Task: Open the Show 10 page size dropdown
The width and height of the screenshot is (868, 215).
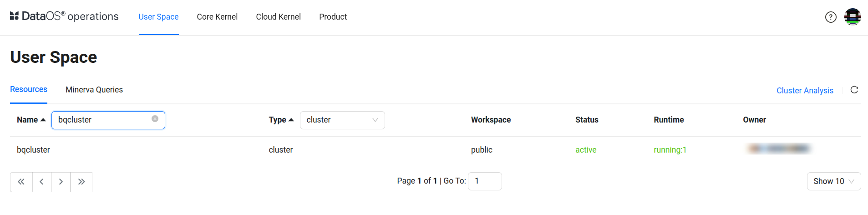Action: pos(833,181)
